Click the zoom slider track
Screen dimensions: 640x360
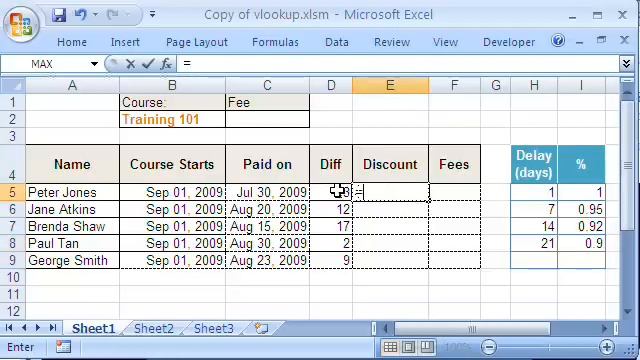click(548, 347)
